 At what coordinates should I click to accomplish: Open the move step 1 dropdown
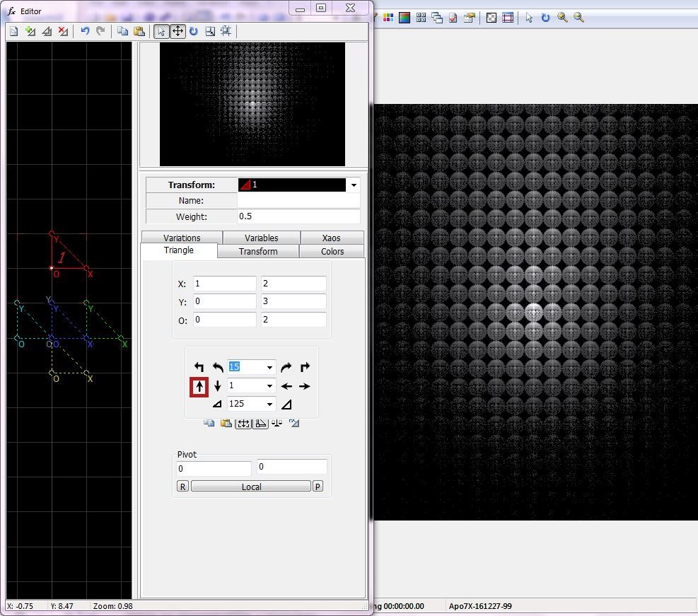tap(269, 386)
